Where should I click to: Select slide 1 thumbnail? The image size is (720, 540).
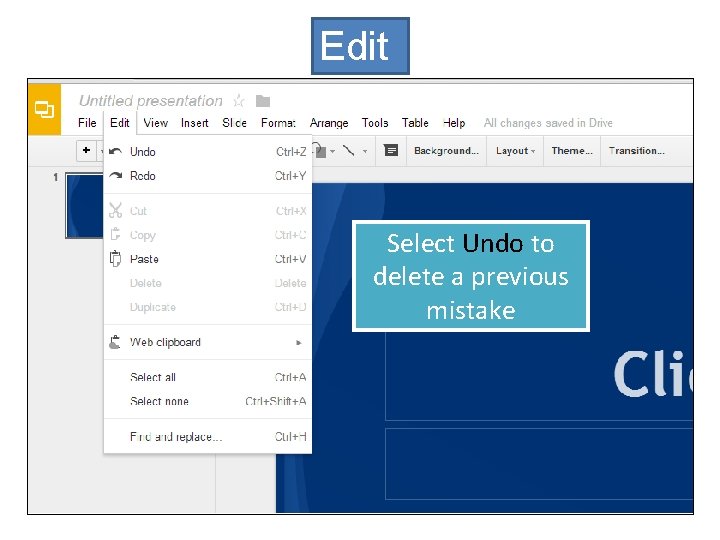85,205
